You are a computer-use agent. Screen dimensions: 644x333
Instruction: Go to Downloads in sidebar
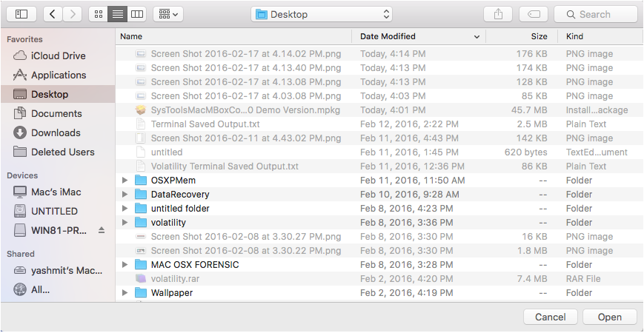tap(56, 132)
